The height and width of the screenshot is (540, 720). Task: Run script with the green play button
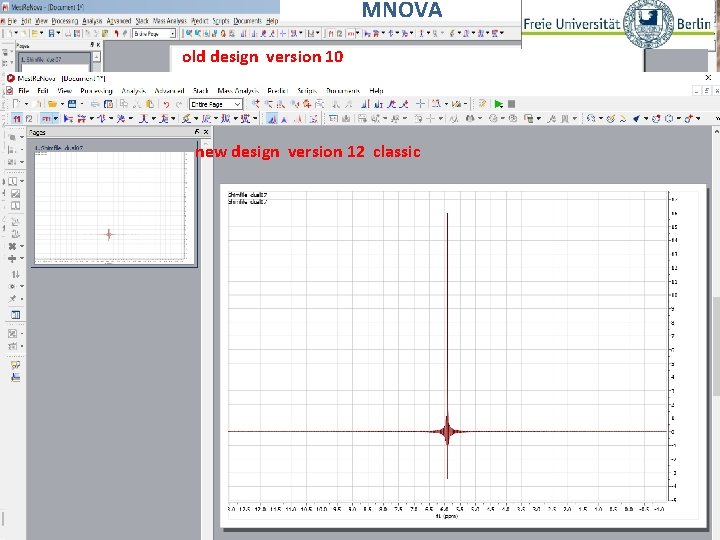[499, 104]
